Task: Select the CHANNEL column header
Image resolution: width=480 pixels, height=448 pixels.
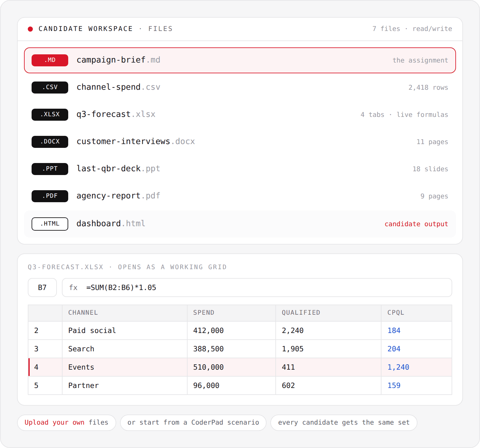Action: click(125, 313)
